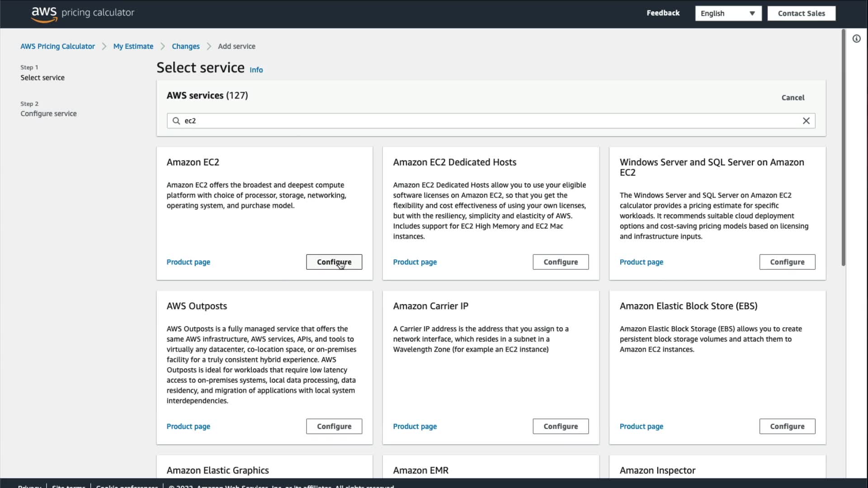Cancel the add service flow
The height and width of the screenshot is (488, 868).
793,98
